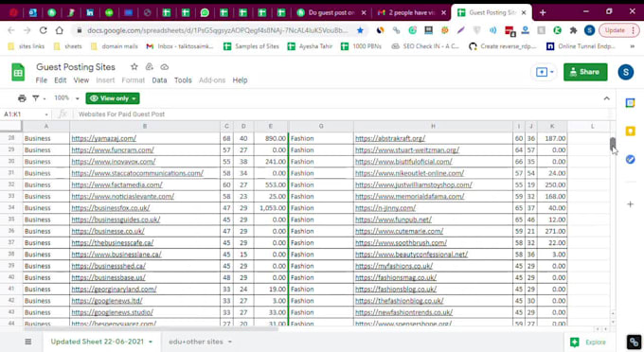Viewport: 644px width, 352px height.
Task: Open the Tools menu
Action: click(183, 80)
